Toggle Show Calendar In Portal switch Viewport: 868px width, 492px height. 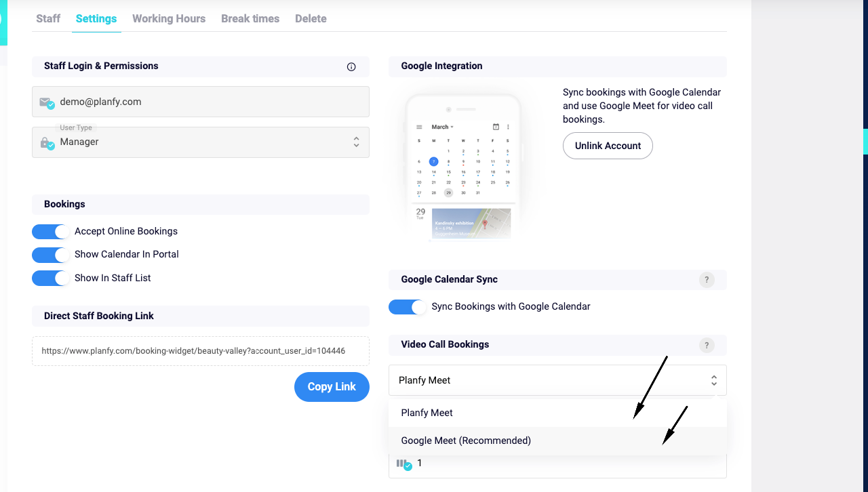(51, 255)
